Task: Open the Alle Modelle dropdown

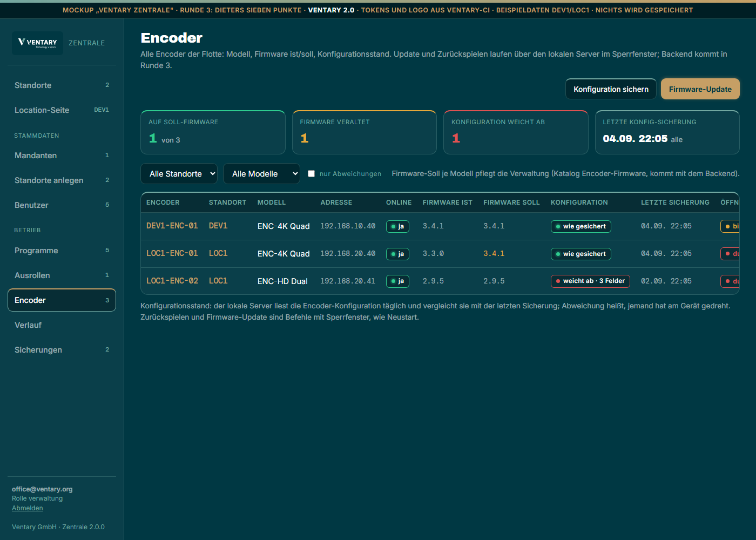Action: [x=261, y=174]
